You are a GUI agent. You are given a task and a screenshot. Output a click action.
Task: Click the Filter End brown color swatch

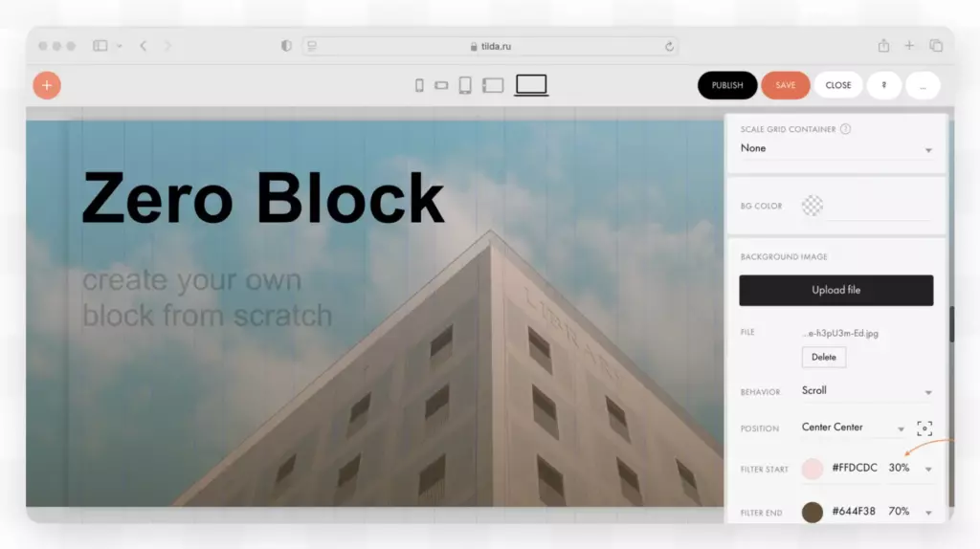813,512
